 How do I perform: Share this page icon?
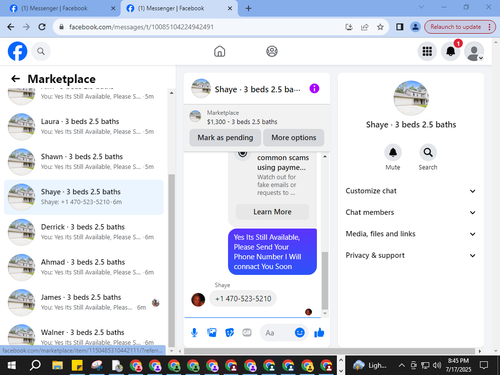pos(365,27)
